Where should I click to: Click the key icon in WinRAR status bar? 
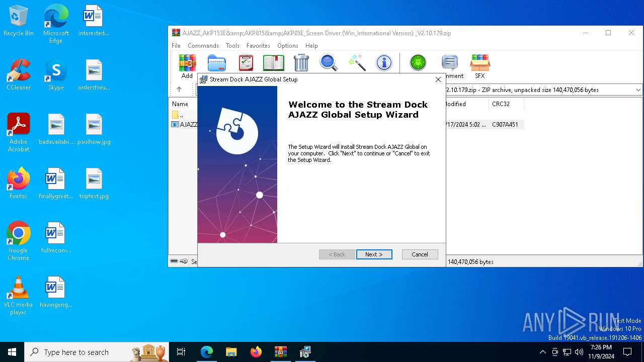tap(184, 261)
